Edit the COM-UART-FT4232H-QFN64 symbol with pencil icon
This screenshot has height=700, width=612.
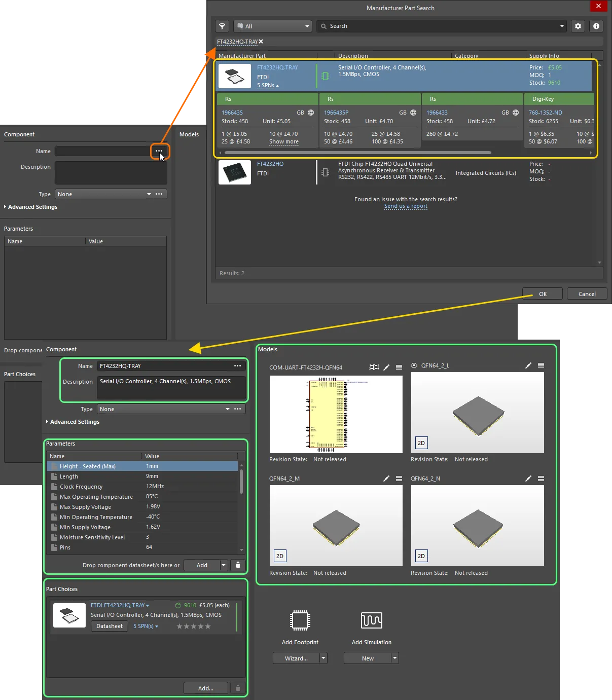[386, 367]
